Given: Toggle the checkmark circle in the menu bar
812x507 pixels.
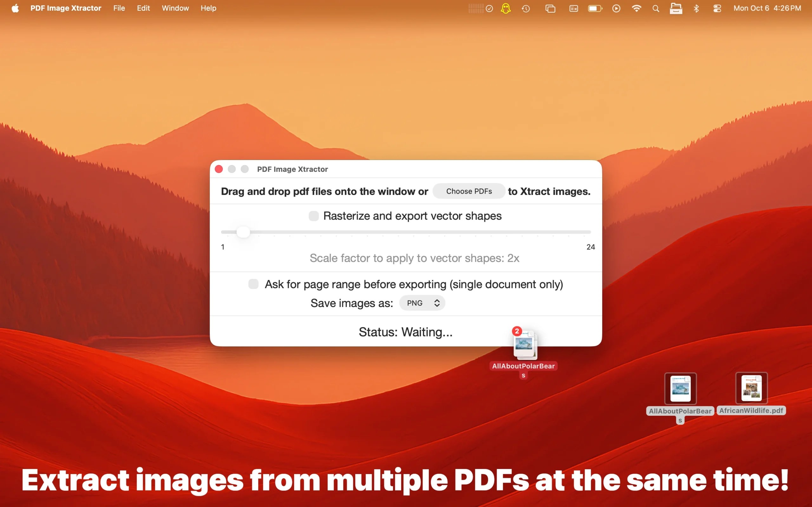Looking at the screenshot, I should 489,8.
